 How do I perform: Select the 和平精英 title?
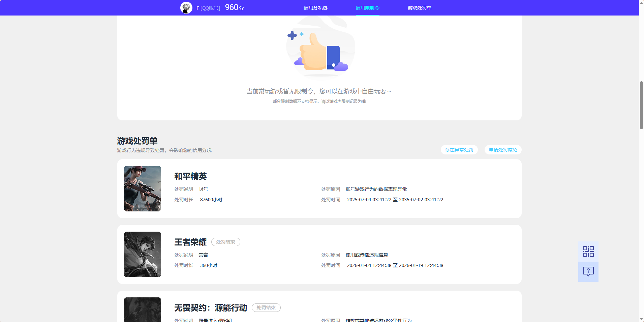pyautogui.click(x=190, y=176)
